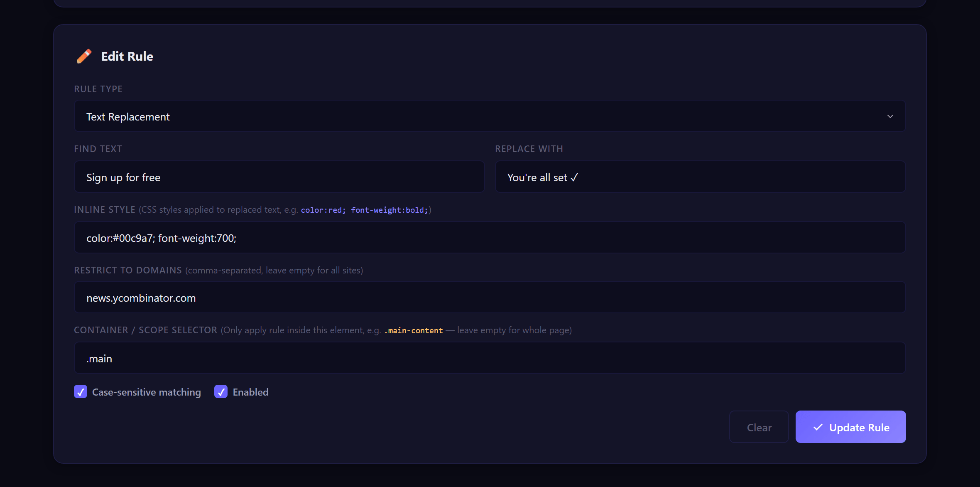Click the checkmark icon in Update Rule
Image resolution: width=980 pixels, height=487 pixels.
(818, 427)
